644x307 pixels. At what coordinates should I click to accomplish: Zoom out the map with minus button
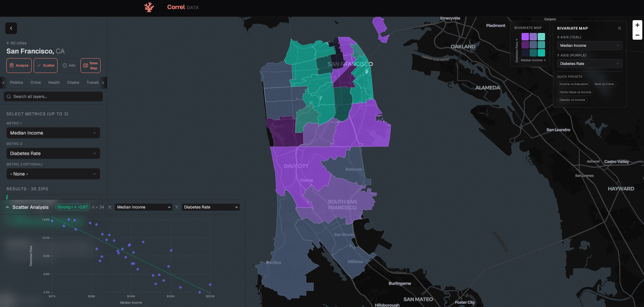coord(637,35)
